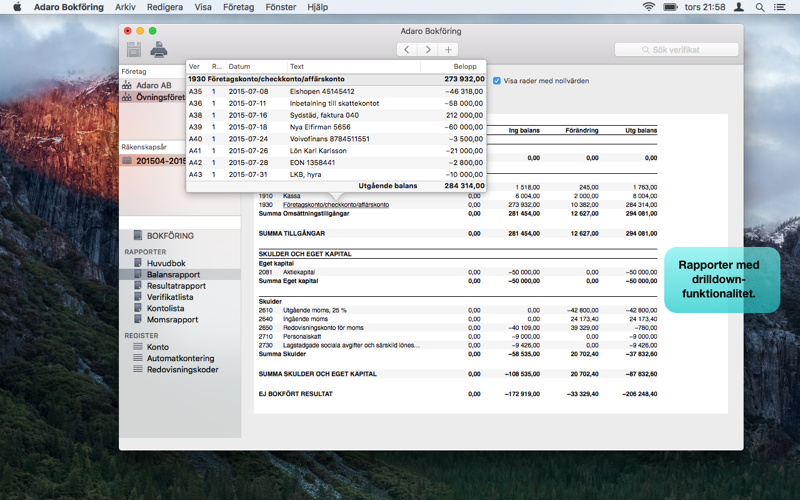Click the save floppy disk icon

pyautogui.click(x=134, y=49)
